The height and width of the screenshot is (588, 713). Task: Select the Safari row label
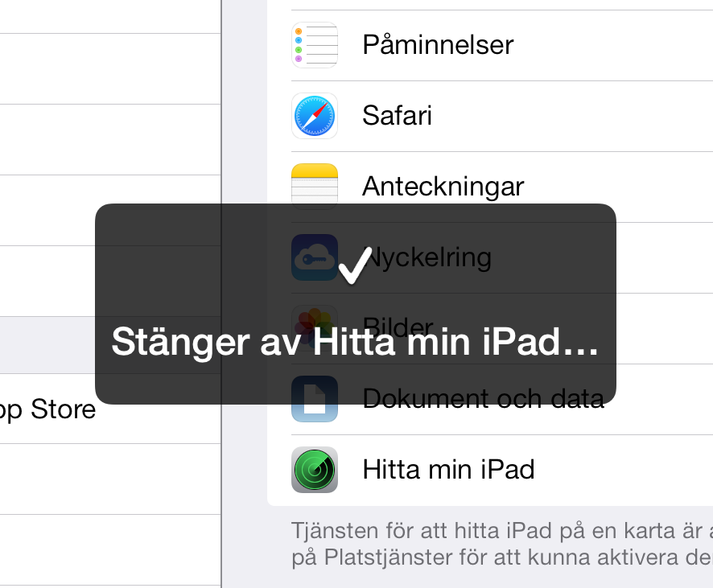pyautogui.click(x=397, y=115)
